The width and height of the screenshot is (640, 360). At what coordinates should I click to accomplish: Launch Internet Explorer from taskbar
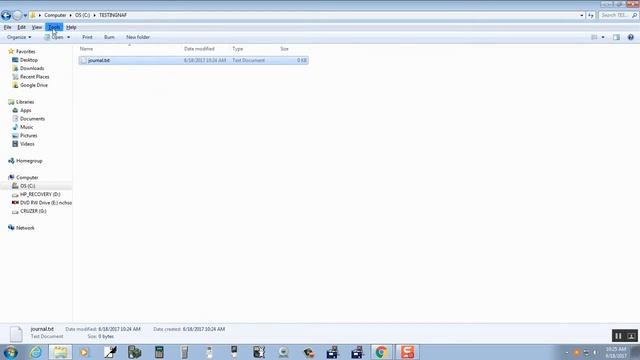pos(36,352)
